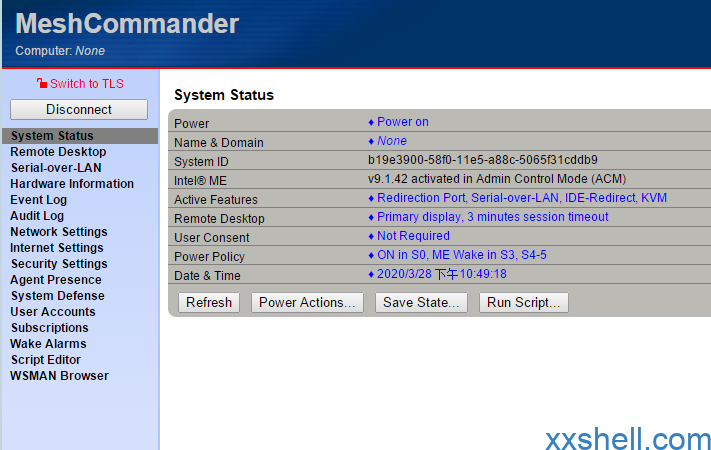
Task: Open Subscriptions page
Action: [49, 328]
